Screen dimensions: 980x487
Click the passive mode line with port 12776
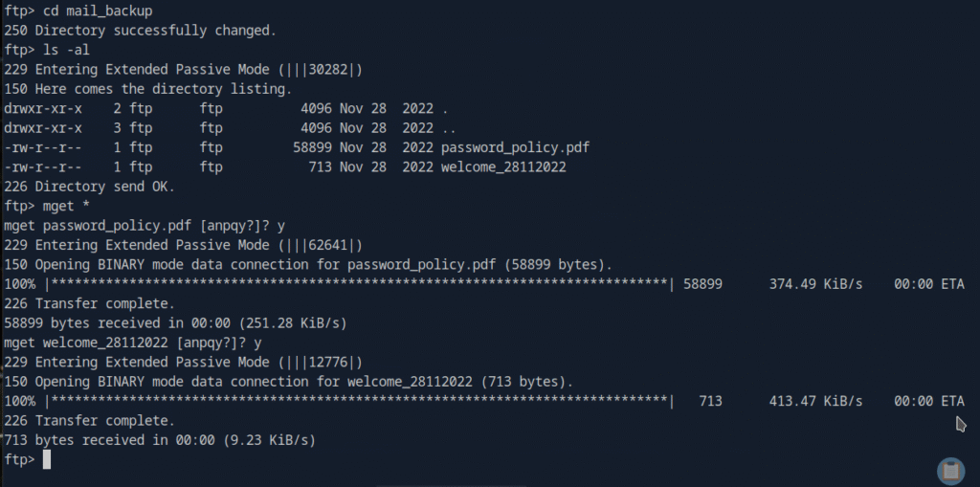tap(183, 362)
